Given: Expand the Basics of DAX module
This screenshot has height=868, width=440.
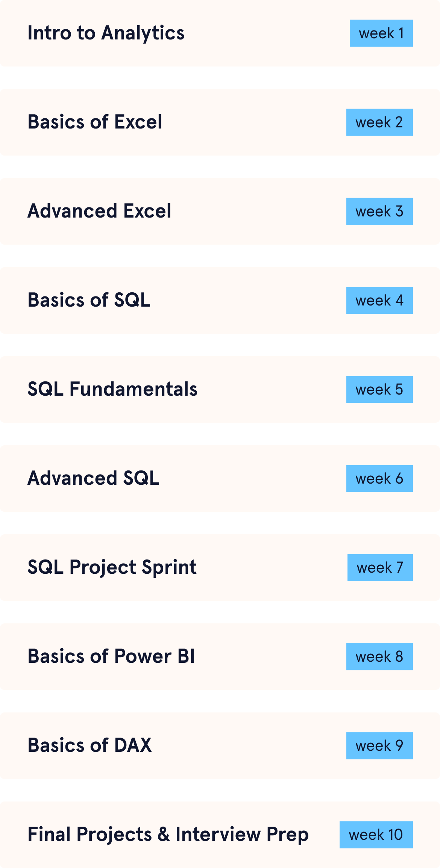Looking at the screenshot, I should [90, 746].
